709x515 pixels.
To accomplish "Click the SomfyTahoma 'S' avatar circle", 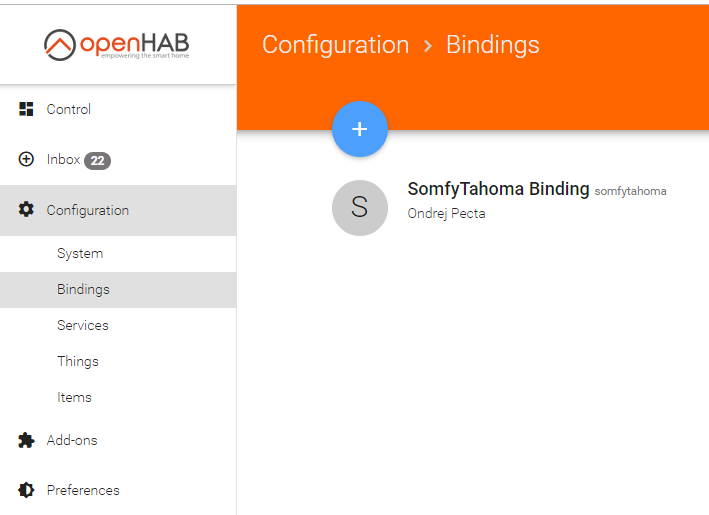I will (x=360, y=208).
